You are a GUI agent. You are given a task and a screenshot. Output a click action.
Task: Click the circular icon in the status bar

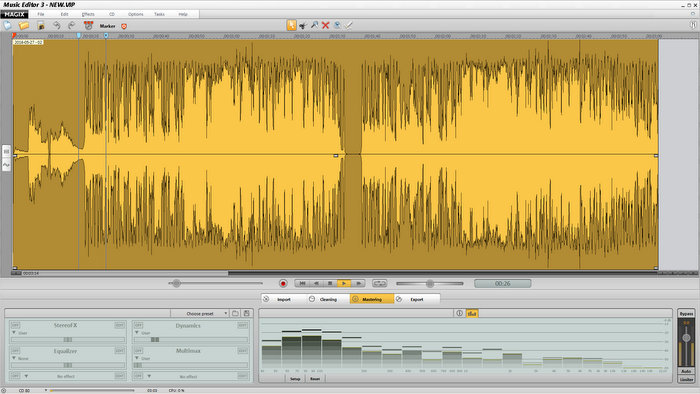tap(4, 390)
